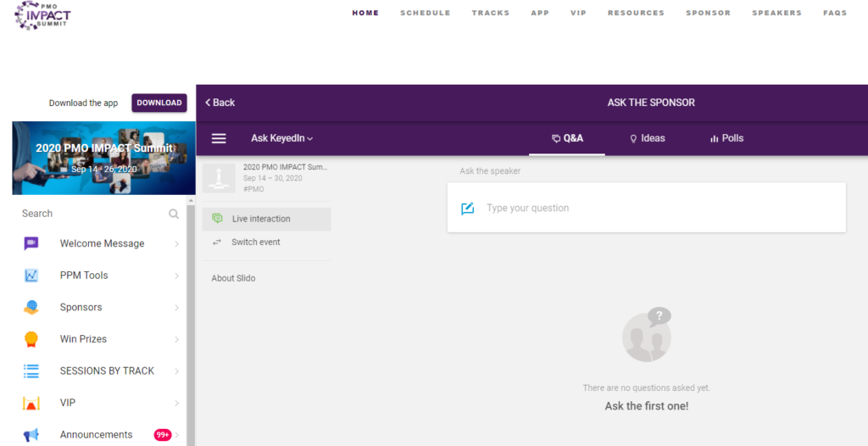The width and height of the screenshot is (868, 446).
Task: Open RESOURCES in top navigation
Action: point(636,14)
